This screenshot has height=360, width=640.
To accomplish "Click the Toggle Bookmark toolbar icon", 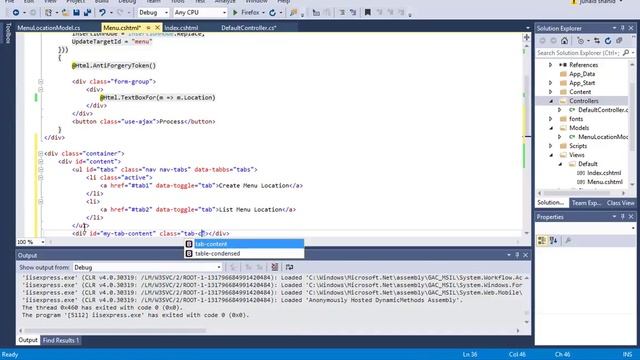I will point(368,13).
